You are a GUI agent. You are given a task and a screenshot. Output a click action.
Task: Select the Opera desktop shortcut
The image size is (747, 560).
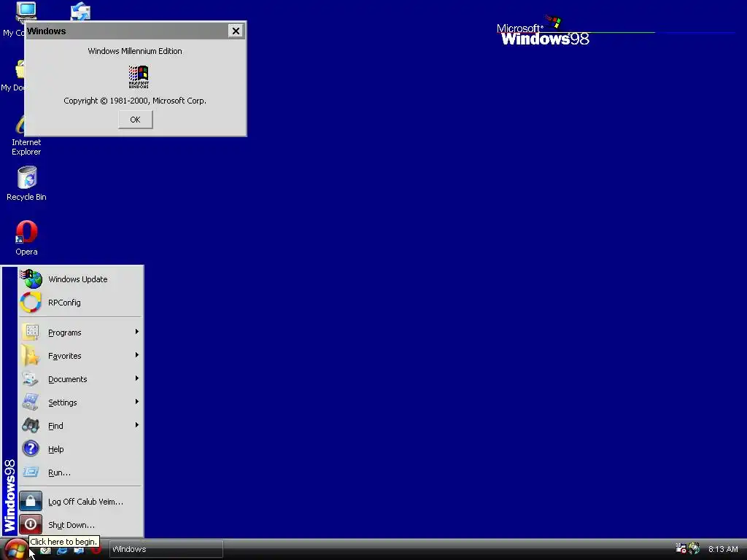[26, 238]
